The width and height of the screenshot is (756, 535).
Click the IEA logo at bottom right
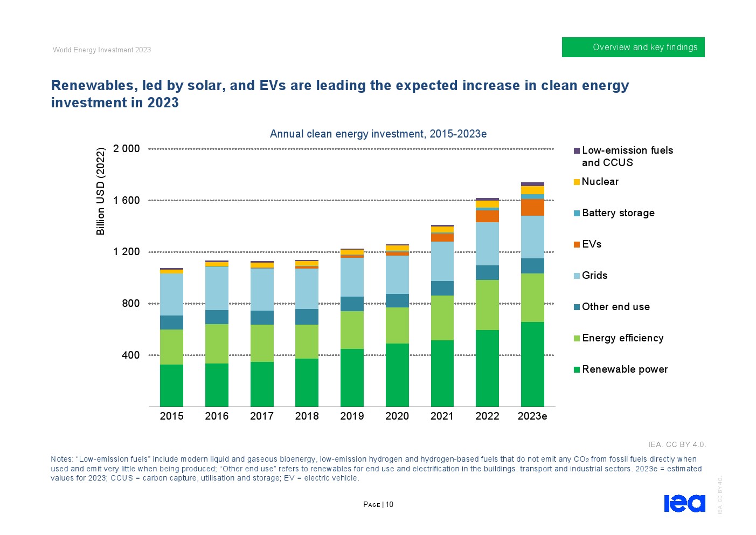(685, 504)
